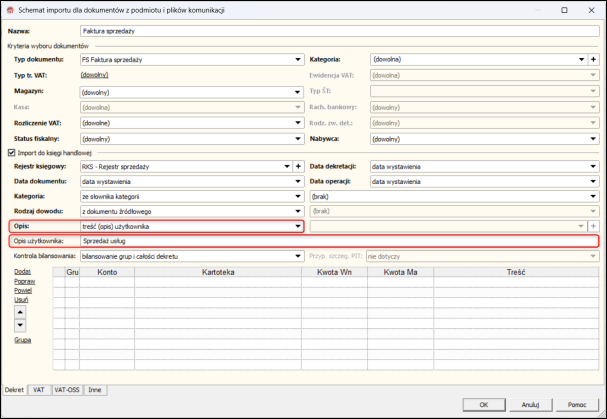
Task: Open the Inne tab
Action: (x=95, y=390)
